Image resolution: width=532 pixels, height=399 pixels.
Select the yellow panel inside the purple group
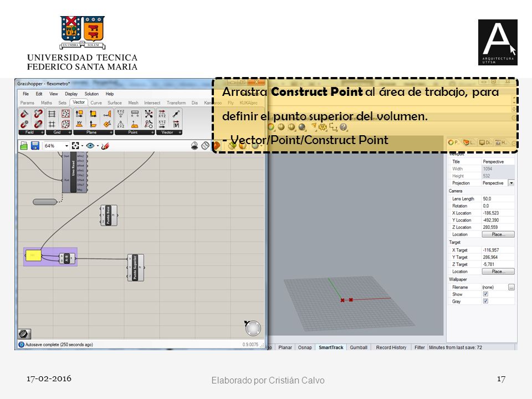coord(33,255)
